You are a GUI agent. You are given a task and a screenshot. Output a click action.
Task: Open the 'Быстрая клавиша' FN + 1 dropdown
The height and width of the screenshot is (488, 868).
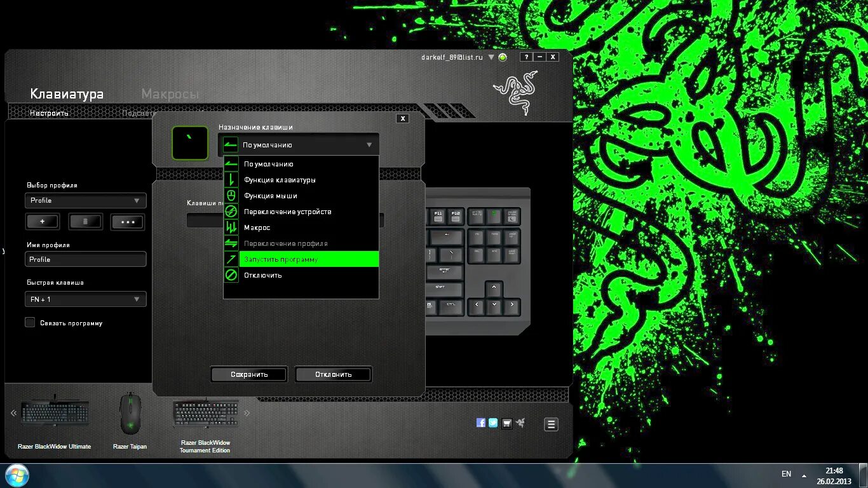(86, 299)
